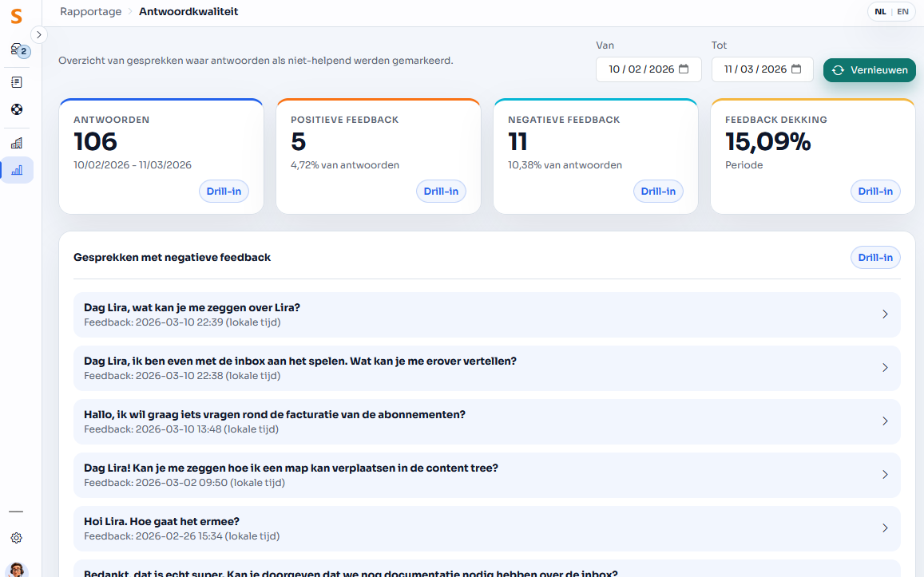Click the Vernieuwen button
The width and height of the screenshot is (924, 577).
tap(869, 69)
